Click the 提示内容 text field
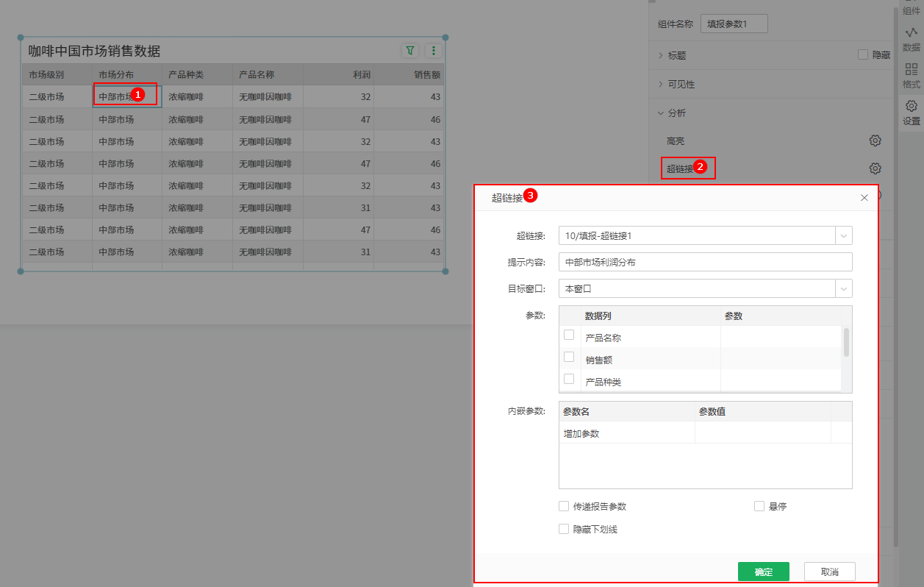This screenshot has width=924, height=587. point(705,262)
